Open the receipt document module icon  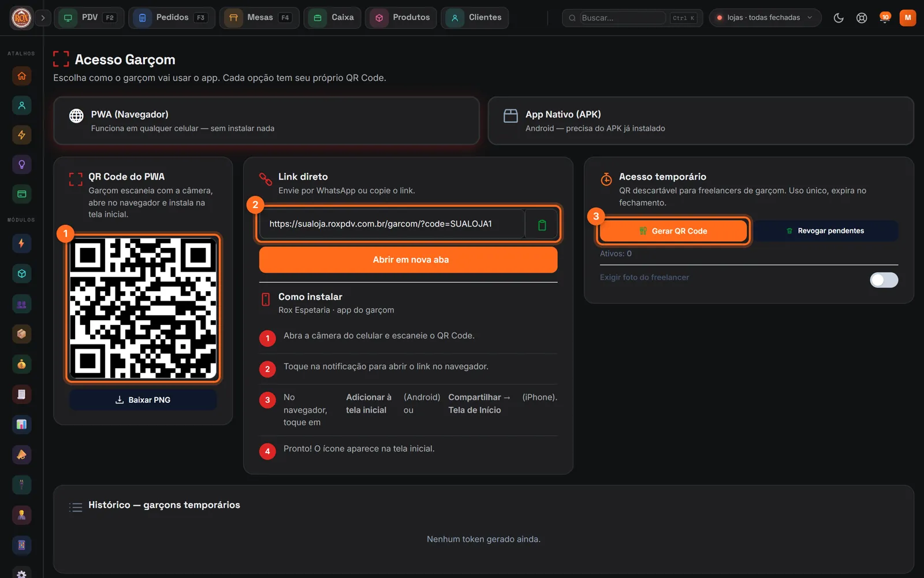click(21, 394)
